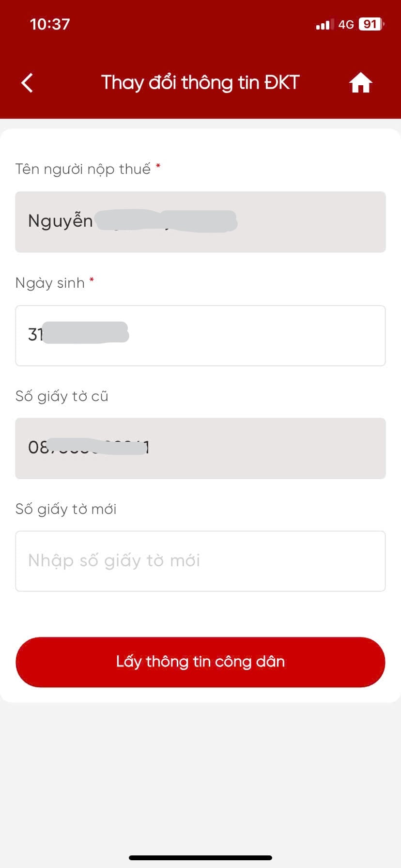Go back using the header arrow
Viewport: 401px width, 868px height.
click(27, 83)
